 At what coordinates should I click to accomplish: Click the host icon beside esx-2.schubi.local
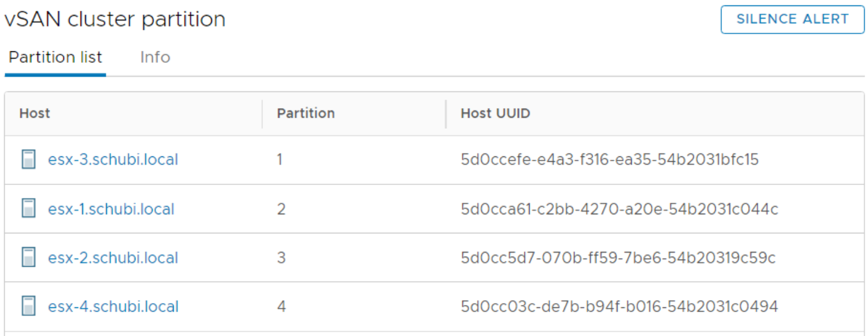click(x=28, y=258)
